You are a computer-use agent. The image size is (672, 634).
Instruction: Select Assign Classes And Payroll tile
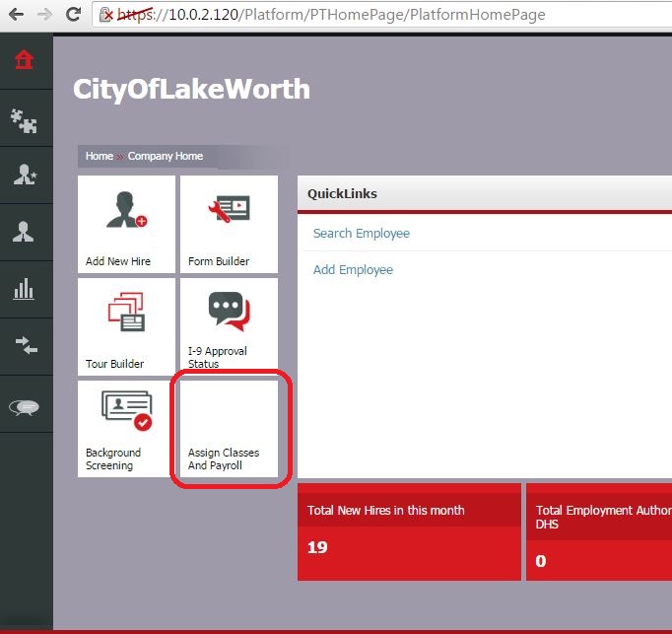(229, 428)
